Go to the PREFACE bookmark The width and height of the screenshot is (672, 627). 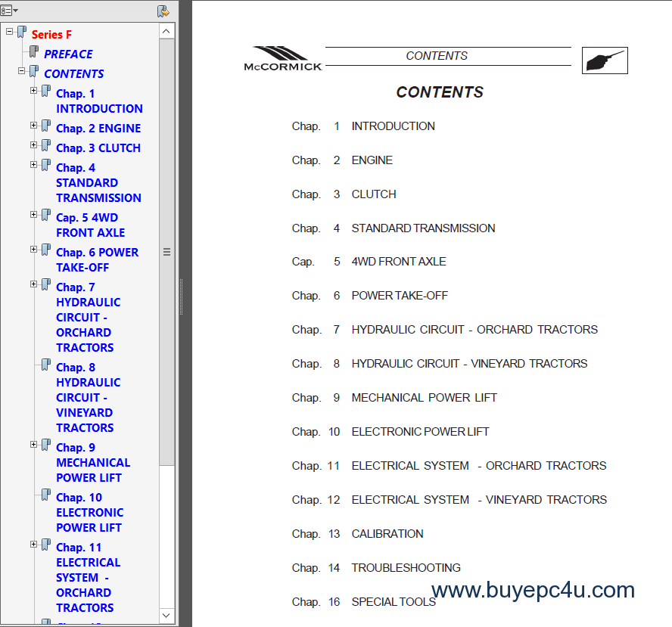68,54
